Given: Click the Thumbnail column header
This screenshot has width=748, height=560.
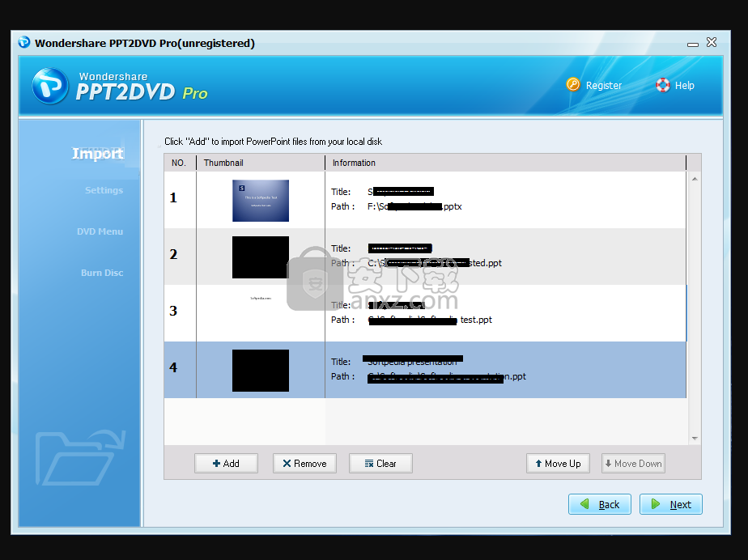Looking at the screenshot, I should tap(261, 163).
